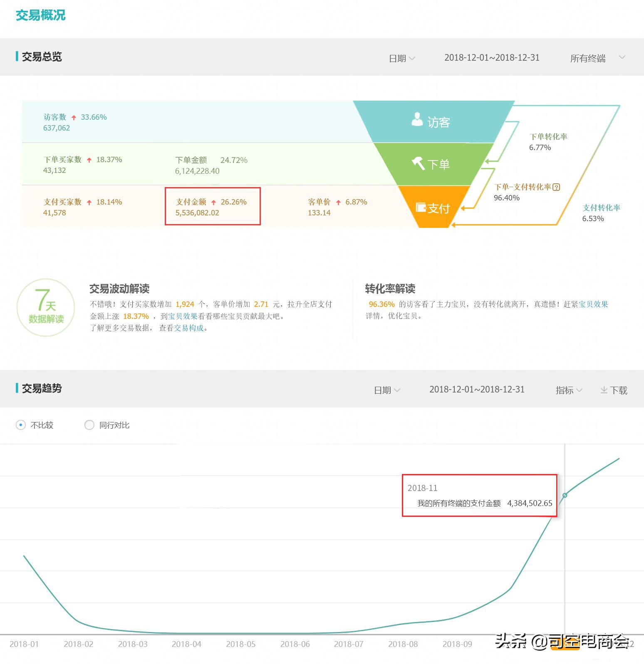Click the 下单转化率 6.77% value
This screenshot has width=644, height=664.
pyautogui.click(x=540, y=148)
